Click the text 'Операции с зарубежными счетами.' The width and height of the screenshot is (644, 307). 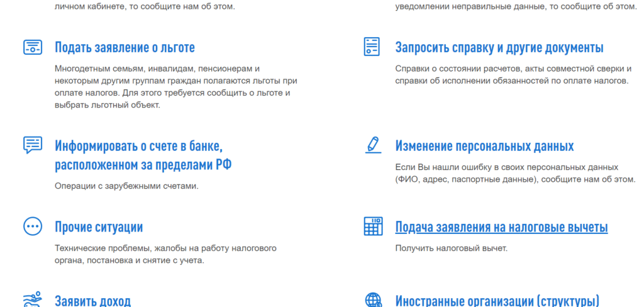pos(126,186)
